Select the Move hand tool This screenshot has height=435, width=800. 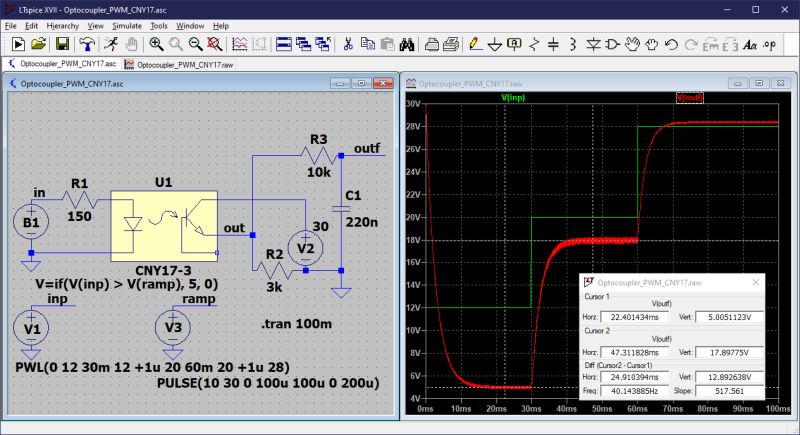coord(632,44)
